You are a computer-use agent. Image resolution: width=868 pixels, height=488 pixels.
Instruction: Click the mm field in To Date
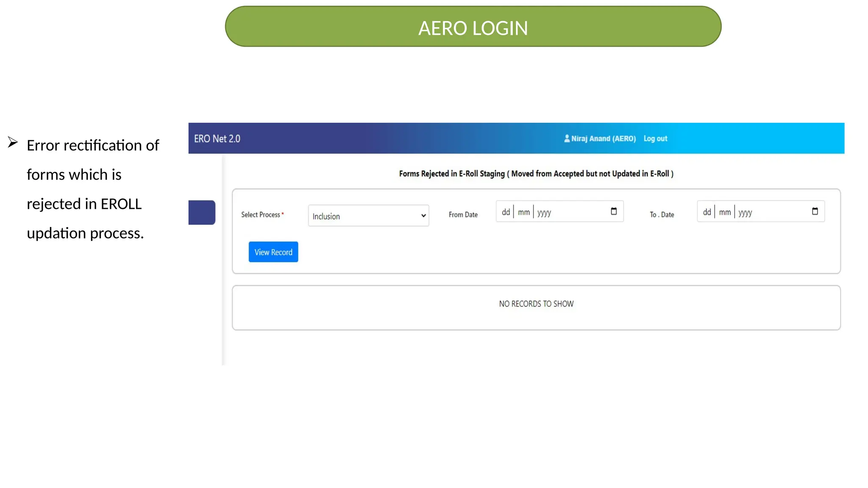(725, 212)
